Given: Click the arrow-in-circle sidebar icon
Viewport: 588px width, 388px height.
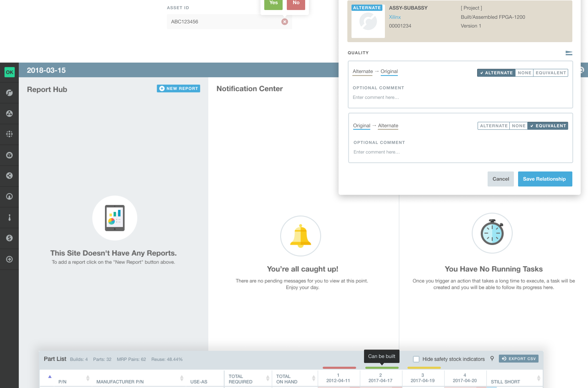Looking at the screenshot, I should (x=9, y=259).
